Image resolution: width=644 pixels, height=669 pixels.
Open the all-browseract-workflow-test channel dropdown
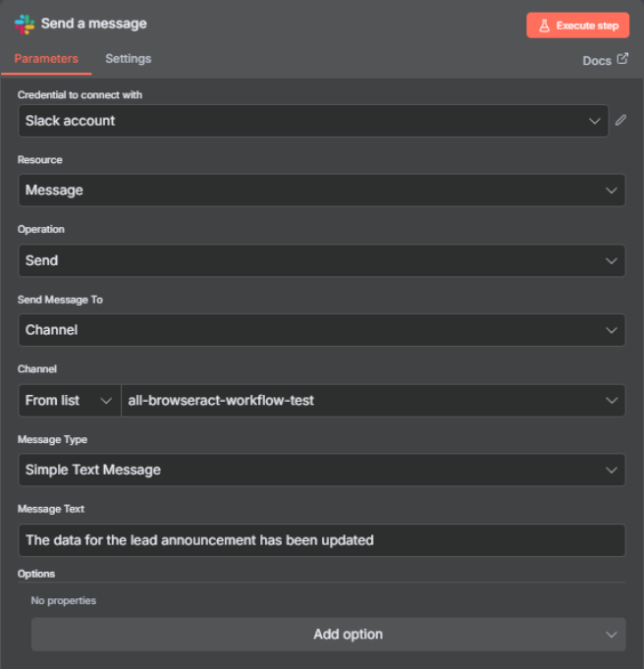pos(372,400)
